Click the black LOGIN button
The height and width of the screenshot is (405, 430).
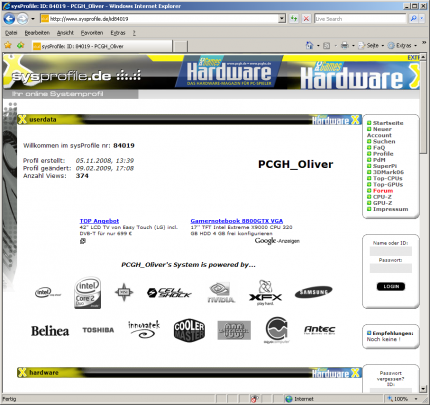click(391, 286)
